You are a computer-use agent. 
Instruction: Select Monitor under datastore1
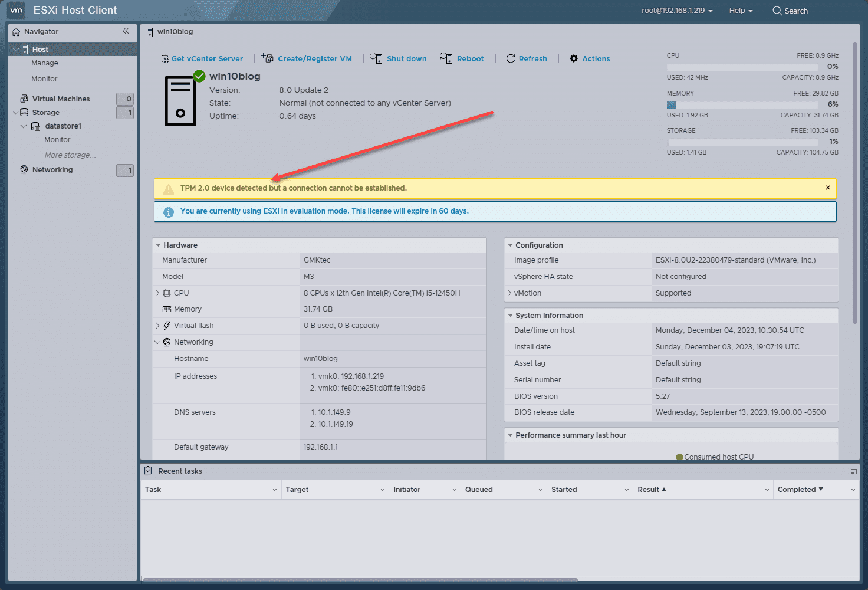[x=57, y=140]
